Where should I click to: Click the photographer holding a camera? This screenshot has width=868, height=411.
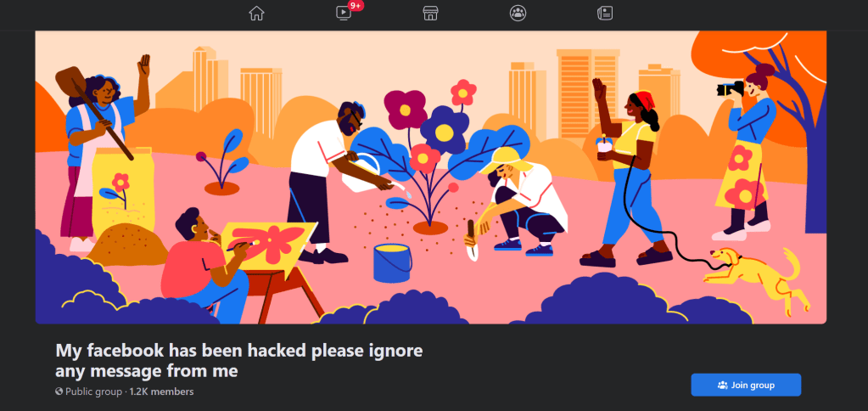pyautogui.click(x=746, y=150)
